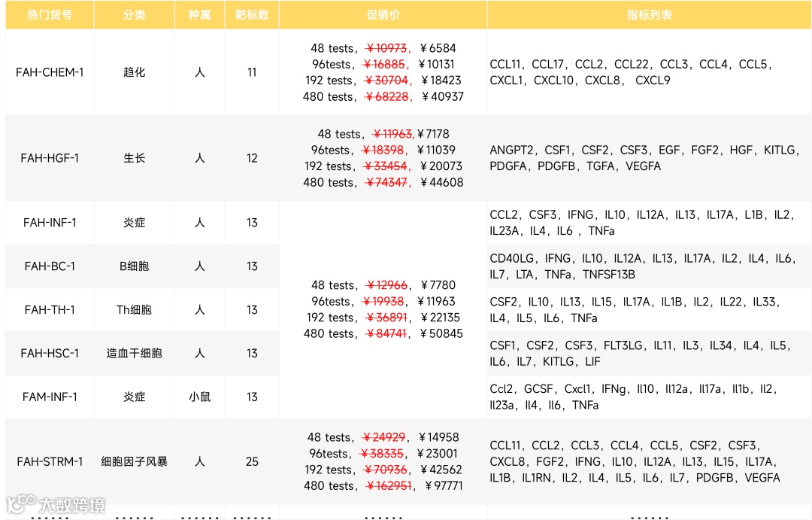Screen dimensions: 812x520
Task: Select product code FAM-INF-1
Action: click(x=50, y=397)
